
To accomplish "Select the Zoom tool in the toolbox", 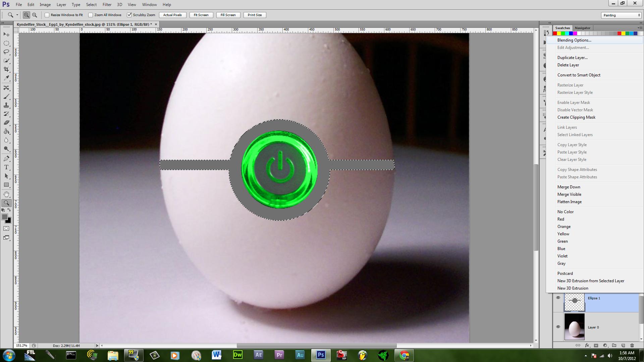I will pyautogui.click(x=6, y=203).
